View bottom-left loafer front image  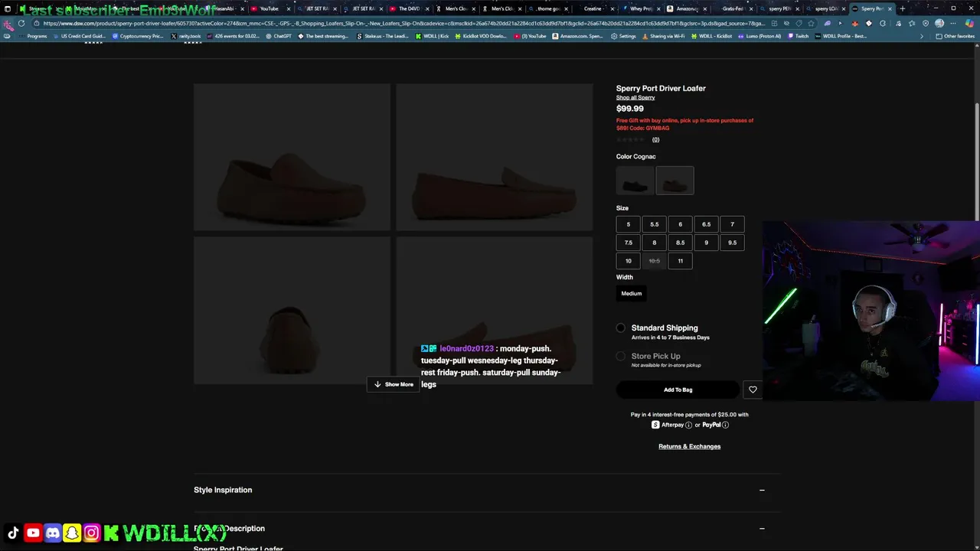pyautogui.click(x=292, y=310)
